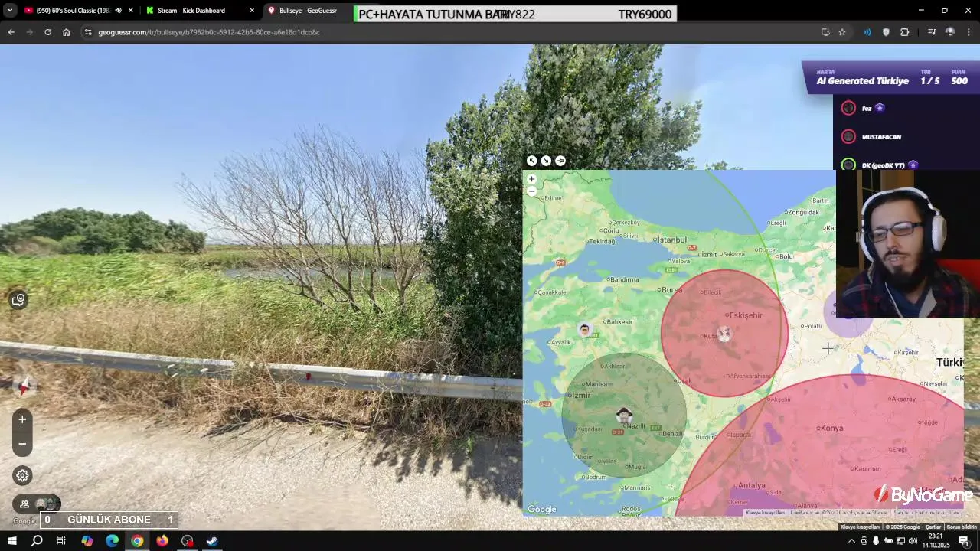Open Windows taskbar search
Screen dimensions: 980x551
pyautogui.click(x=37, y=541)
